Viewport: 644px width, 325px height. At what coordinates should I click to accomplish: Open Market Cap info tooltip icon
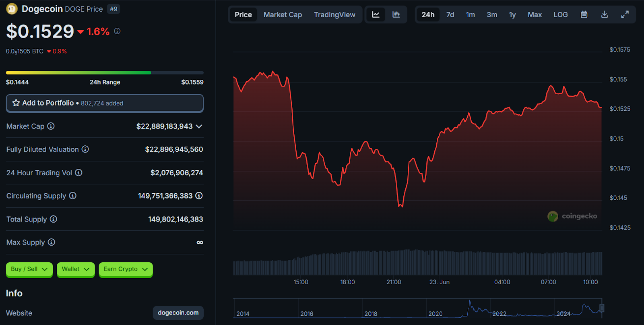pyautogui.click(x=51, y=126)
